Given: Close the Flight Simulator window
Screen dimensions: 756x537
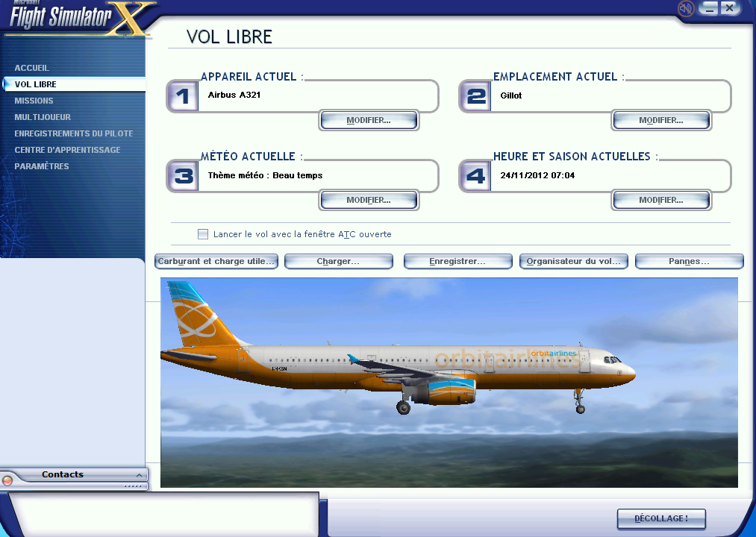Looking at the screenshot, I should tap(730, 8).
